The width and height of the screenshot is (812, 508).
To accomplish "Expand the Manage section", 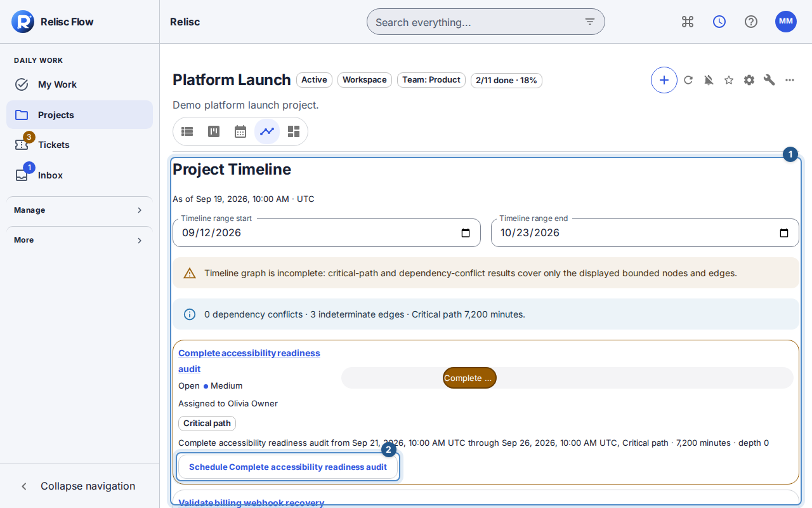I will [x=79, y=210].
